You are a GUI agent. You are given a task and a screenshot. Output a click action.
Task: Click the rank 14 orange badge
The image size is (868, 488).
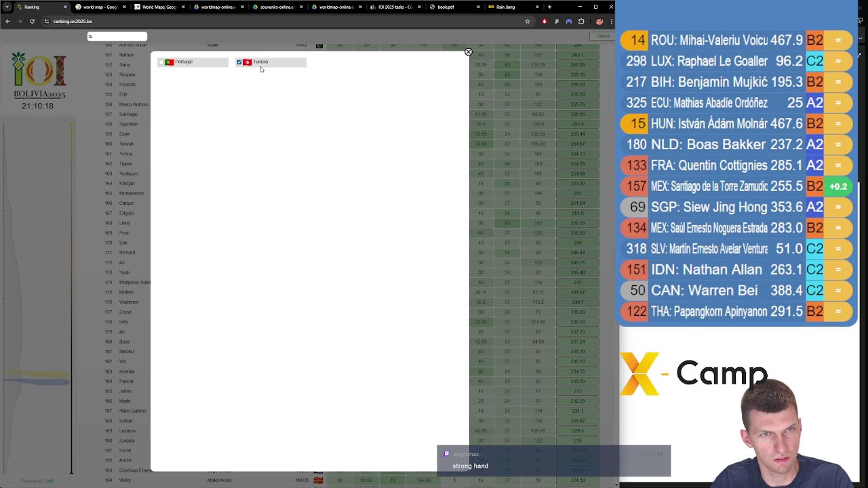633,41
